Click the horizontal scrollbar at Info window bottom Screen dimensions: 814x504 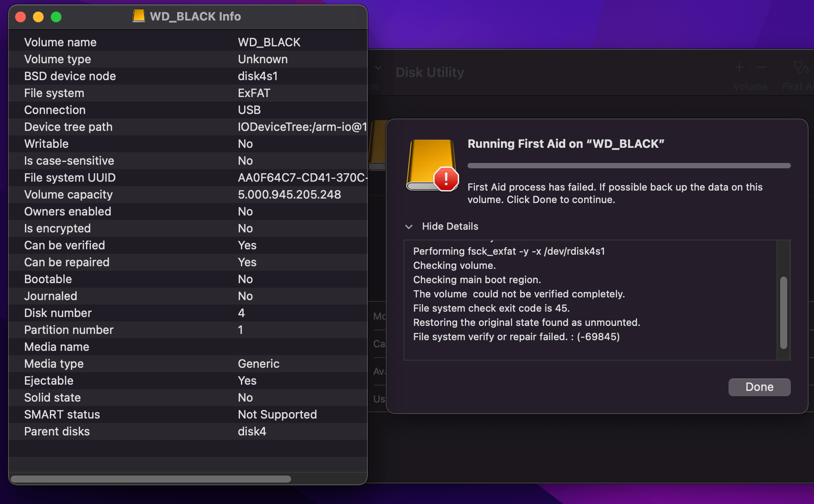coord(151,479)
